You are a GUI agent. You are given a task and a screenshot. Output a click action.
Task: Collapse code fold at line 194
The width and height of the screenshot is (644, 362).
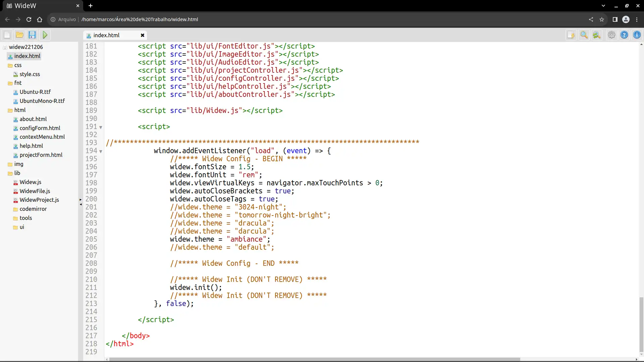[x=101, y=152]
